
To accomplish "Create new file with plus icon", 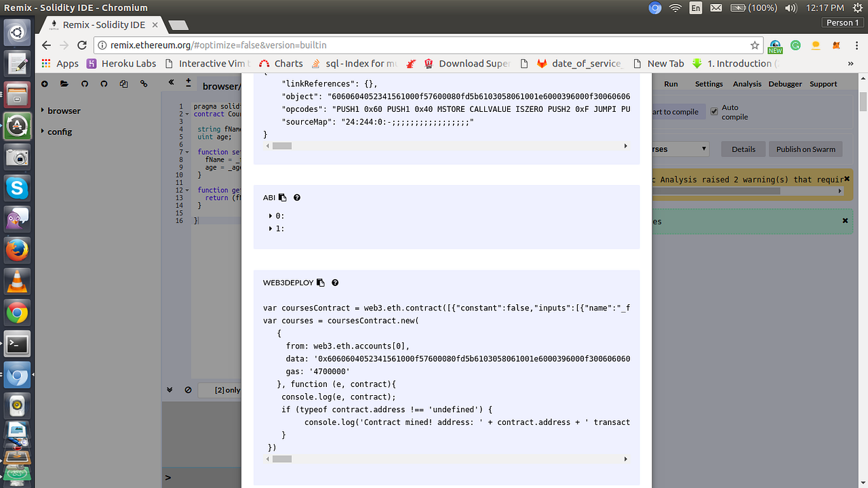I will pyautogui.click(x=45, y=84).
